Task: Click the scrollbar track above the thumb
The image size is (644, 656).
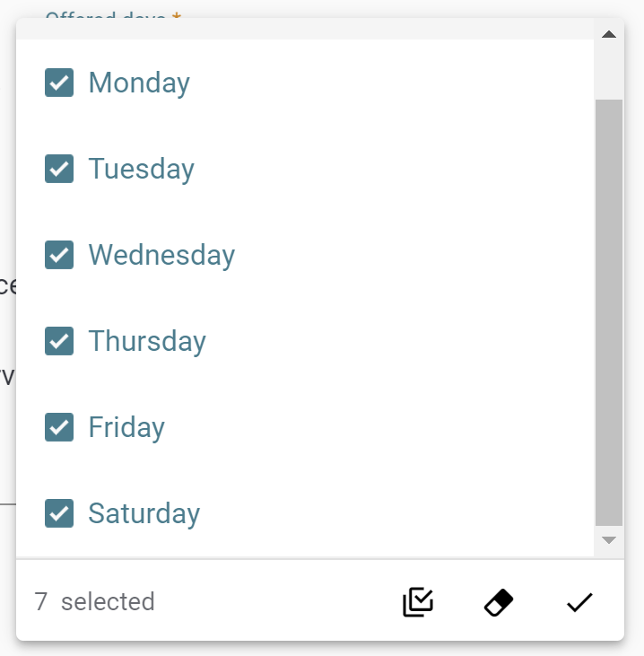Action: [609, 70]
